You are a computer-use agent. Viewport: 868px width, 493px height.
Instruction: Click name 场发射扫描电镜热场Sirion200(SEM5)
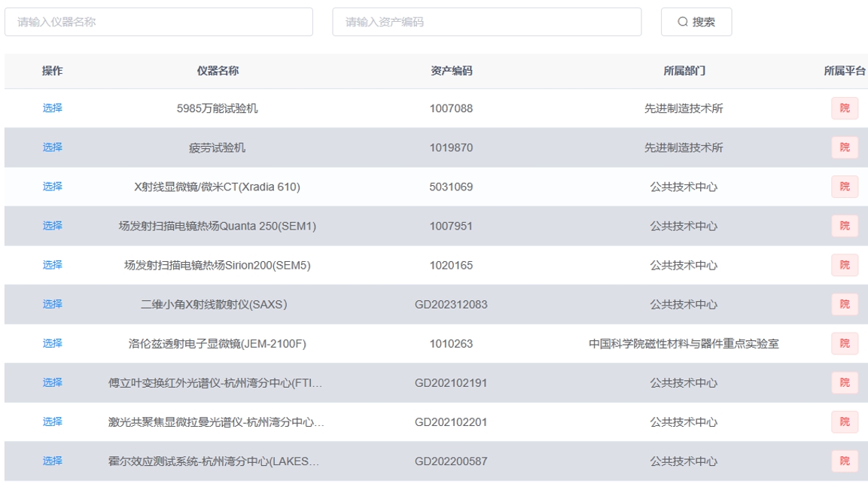pyautogui.click(x=217, y=266)
